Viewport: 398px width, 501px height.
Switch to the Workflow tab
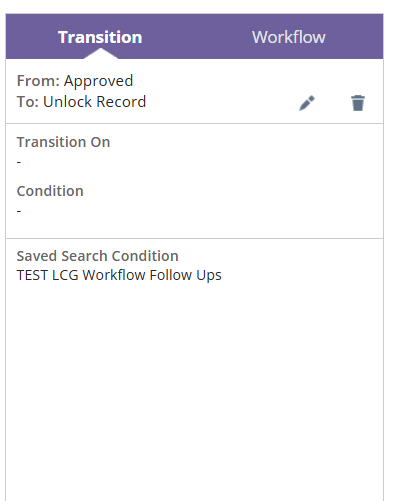289,37
